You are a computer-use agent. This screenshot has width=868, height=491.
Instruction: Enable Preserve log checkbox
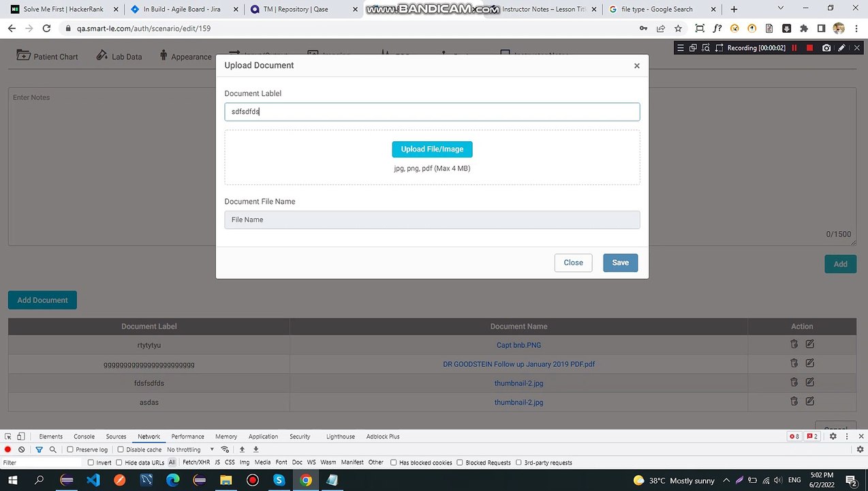tap(70, 449)
